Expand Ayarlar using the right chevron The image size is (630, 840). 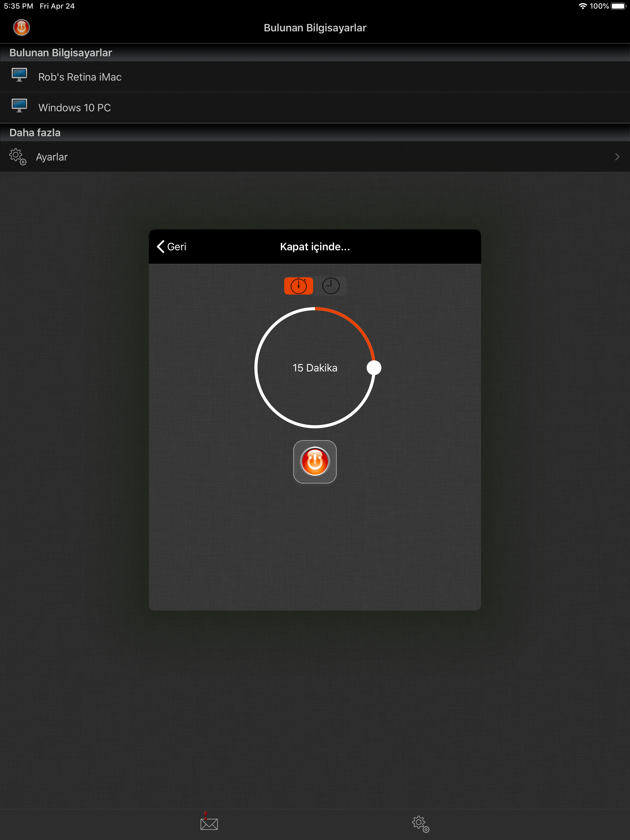[617, 157]
